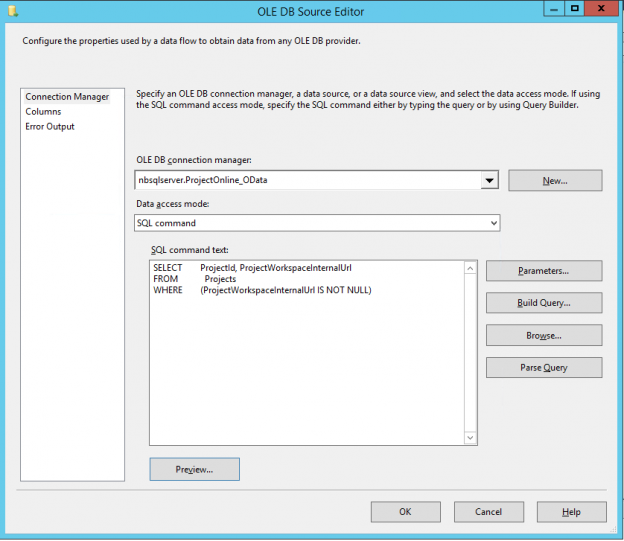
Task: Click the Preview... button
Action: coord(194,469)
